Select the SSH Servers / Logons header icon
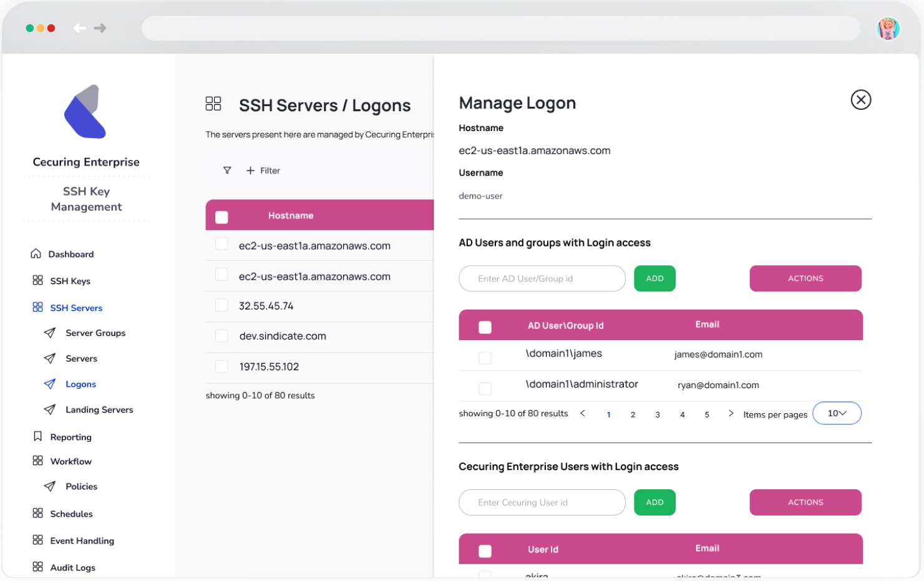 (x=213, y=103)
